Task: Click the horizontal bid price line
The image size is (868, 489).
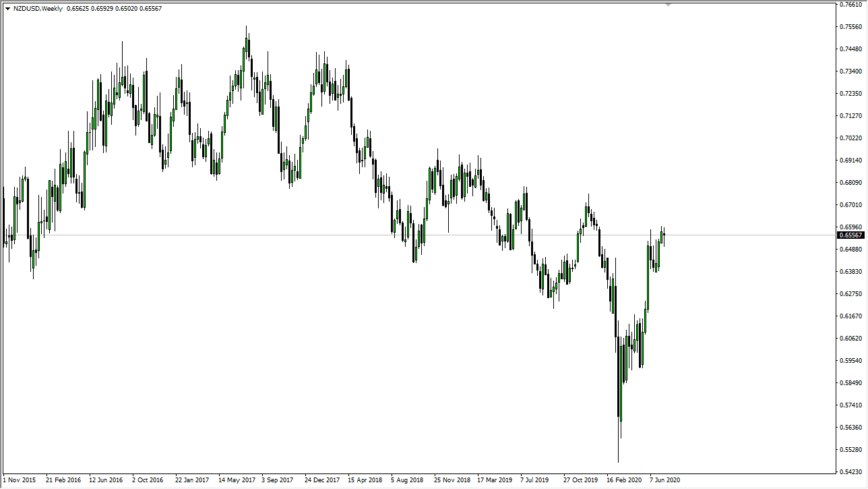Action: tap(404, 234)
